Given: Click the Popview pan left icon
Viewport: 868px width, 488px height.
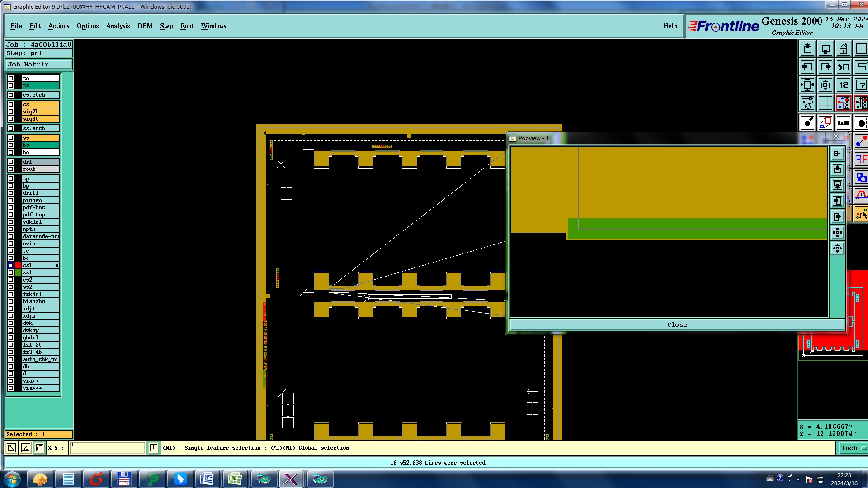Looking at the screenshot, I should [838, 201].
